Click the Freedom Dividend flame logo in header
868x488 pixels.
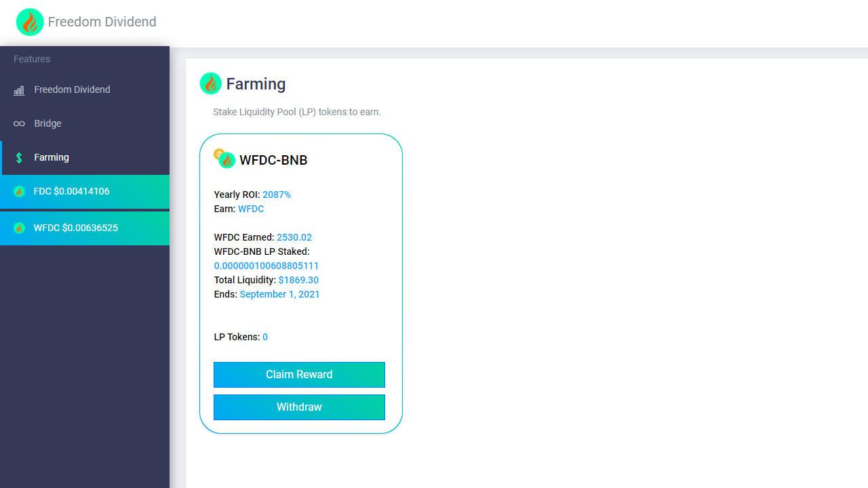click(30, 22)
